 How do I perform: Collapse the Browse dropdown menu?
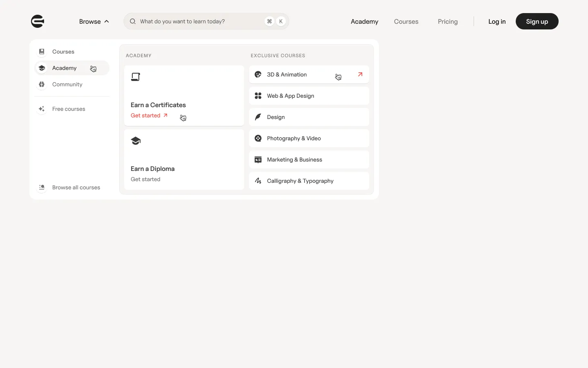tap(94, 21)
